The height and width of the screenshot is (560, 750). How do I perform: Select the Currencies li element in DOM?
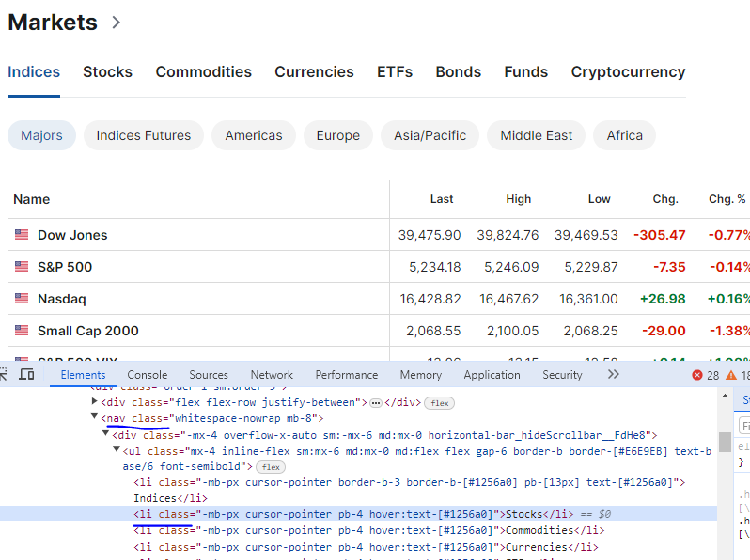[x=366, y=547]
